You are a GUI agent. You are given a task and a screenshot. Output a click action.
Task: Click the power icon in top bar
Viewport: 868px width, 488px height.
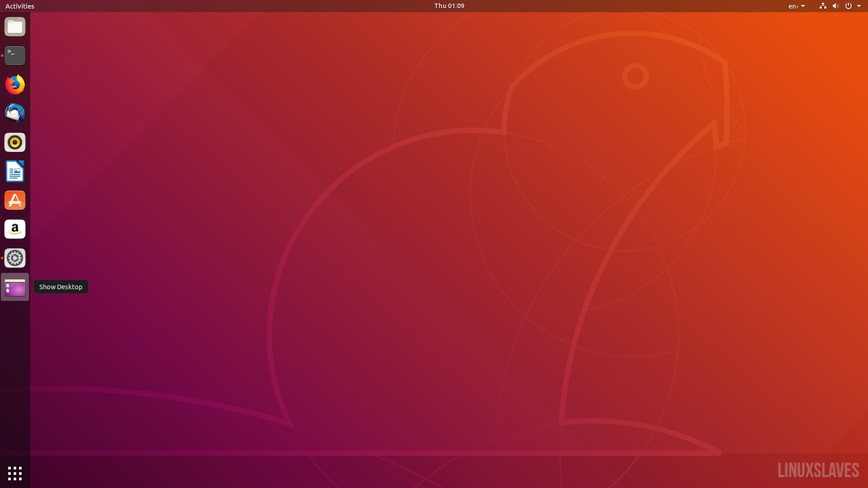click(x=848, y=6)
